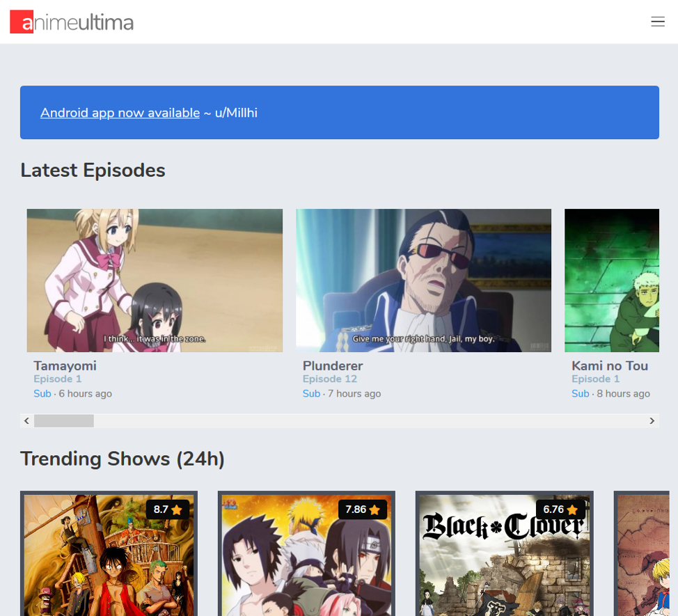Image resolution: width=678 pixels, height=616 pixels.
Task: Click the 7.86 star rating badge
Action: pyautogui.click(x=363, y=510)
